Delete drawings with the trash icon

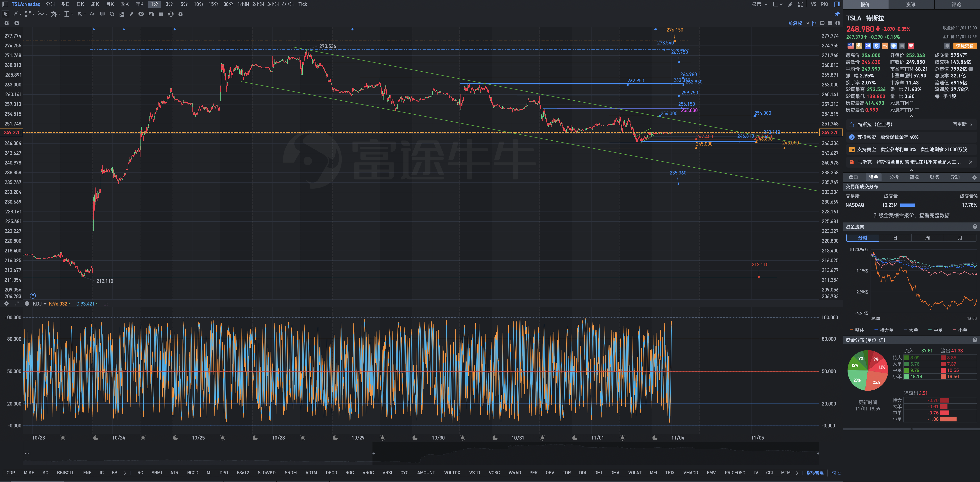(161, 14)
